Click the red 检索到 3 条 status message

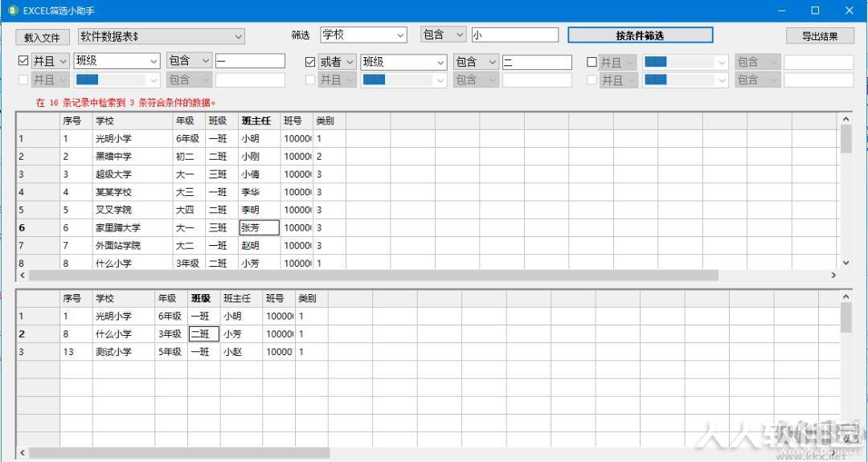click(125, 102)
